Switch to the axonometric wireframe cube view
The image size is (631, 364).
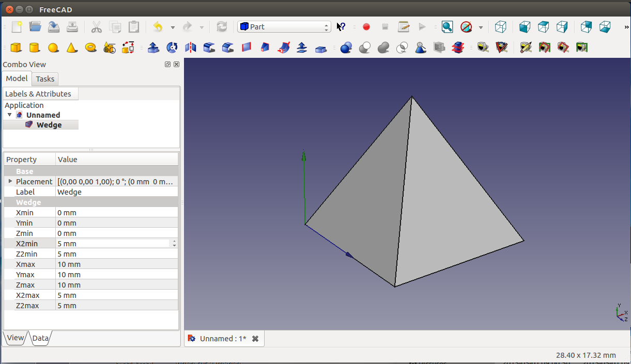coord(500,27)
